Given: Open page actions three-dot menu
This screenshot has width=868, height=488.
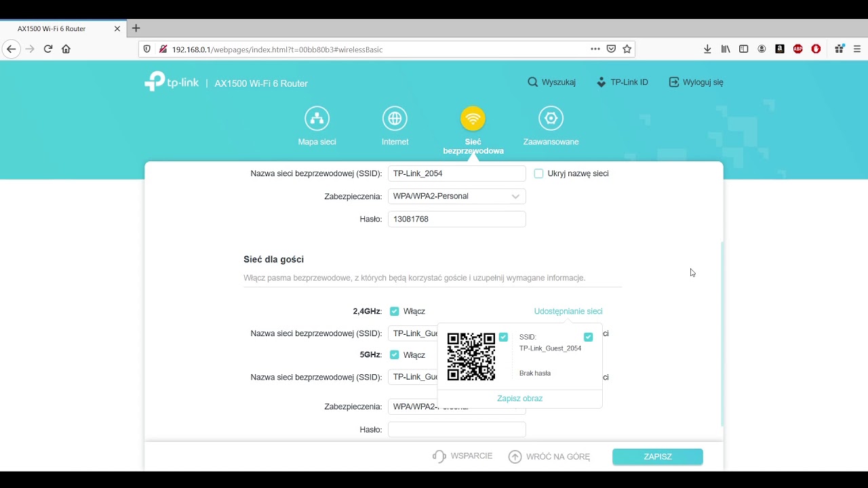Looking at the screenshot, I should [595, 49].
